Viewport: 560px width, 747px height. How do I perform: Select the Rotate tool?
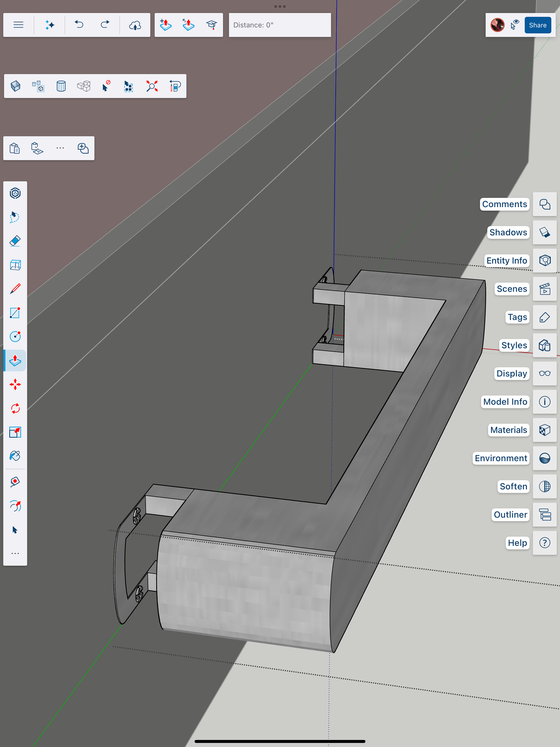click(x=15, y=408)
